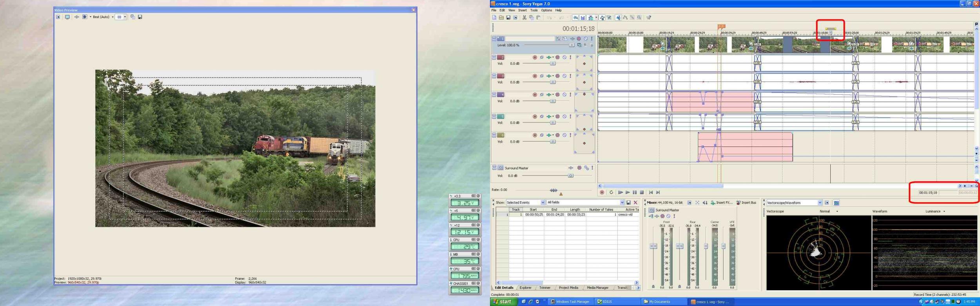Toggle Solo on audio track 5
This screenshot has height=306, width=980.
point(570,116)
